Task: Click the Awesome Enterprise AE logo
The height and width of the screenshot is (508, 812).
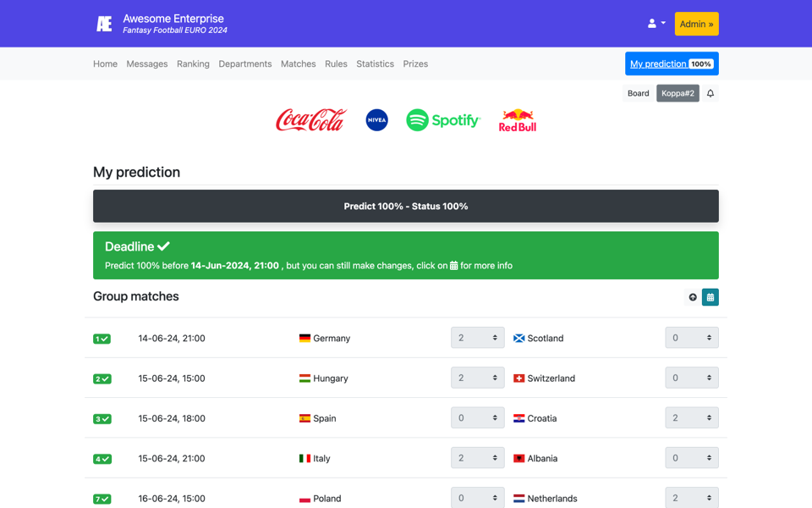Action: (x=104, y=24)
